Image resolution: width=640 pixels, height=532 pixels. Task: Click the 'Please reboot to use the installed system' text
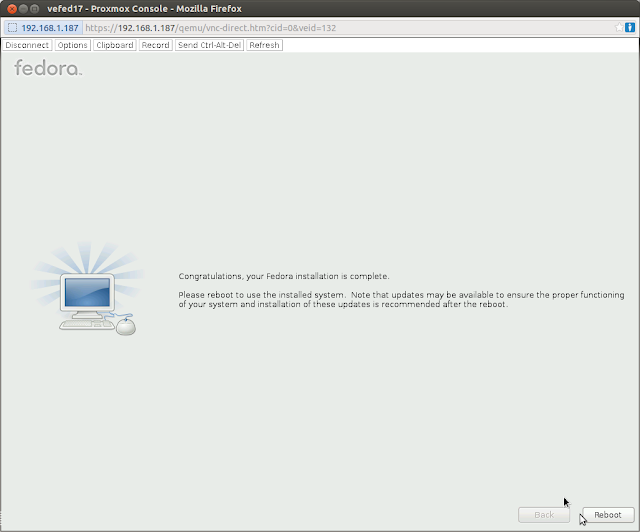click(261, 295)
